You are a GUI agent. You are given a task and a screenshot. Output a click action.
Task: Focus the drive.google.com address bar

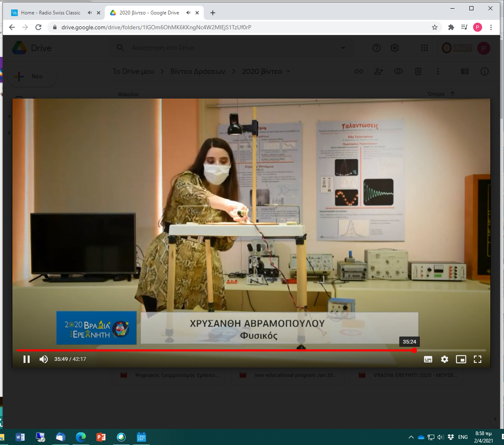click(245, 27)
